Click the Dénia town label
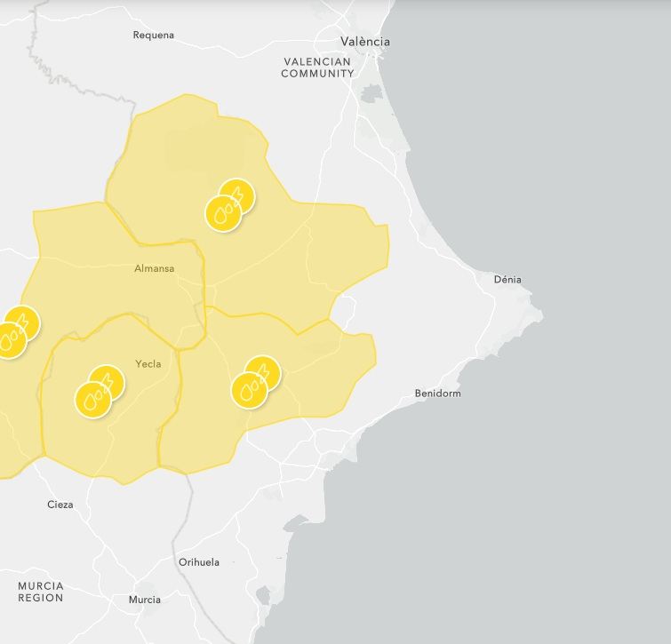Viewport: 671px width, 644px height. point(507,280)
